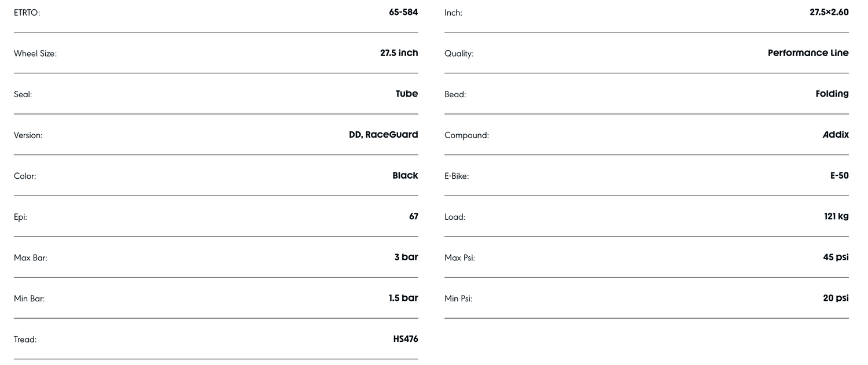Viewport: 868px width, 365px height.
Task: Click the Seal value Tube
Action: click(x=406, y=94)
